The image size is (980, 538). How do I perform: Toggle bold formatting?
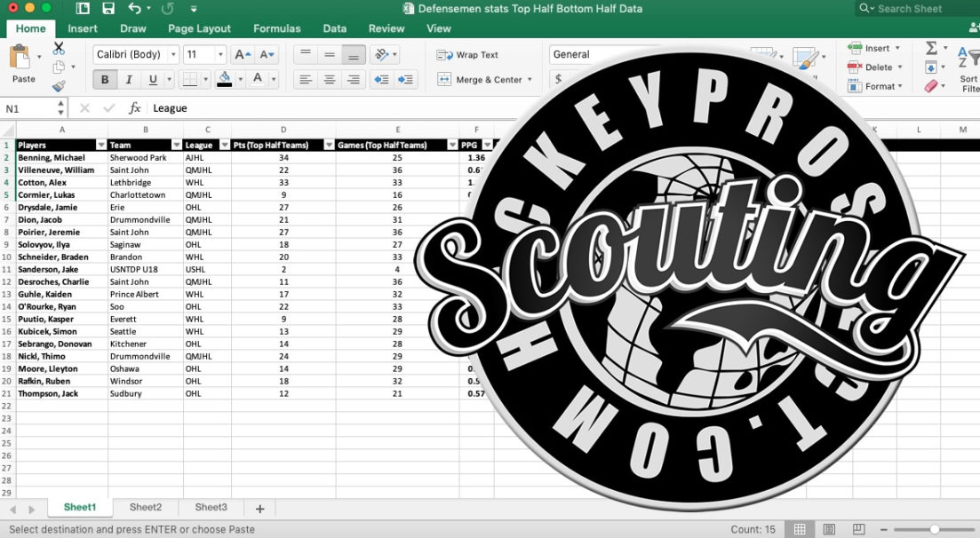click(x=104, y=79)
